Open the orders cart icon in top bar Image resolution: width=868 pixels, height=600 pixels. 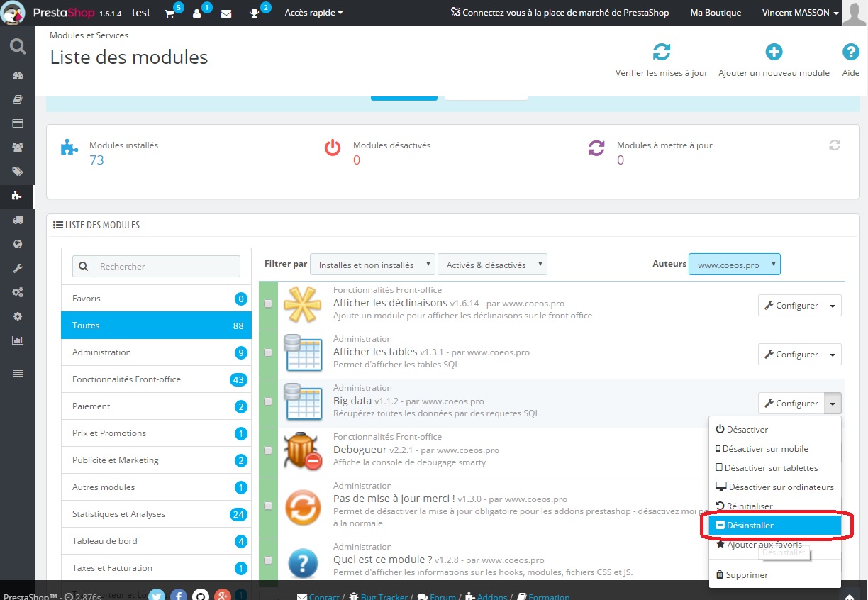point(169,13)
